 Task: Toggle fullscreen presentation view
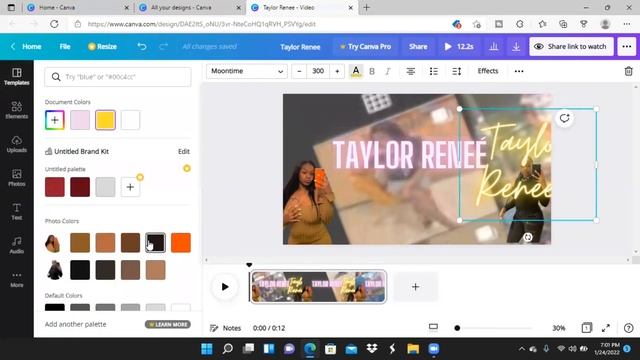606,328
